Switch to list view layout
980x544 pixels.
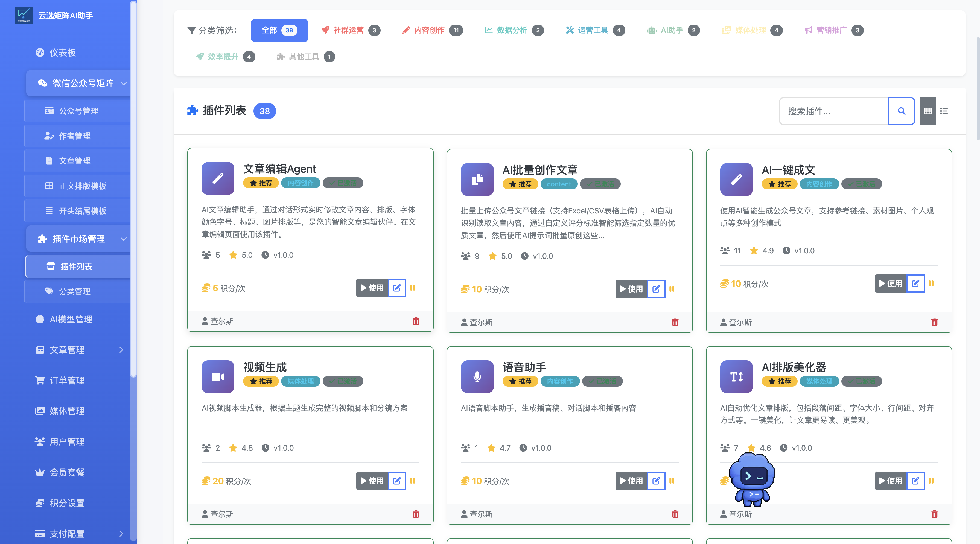(944, 111)
